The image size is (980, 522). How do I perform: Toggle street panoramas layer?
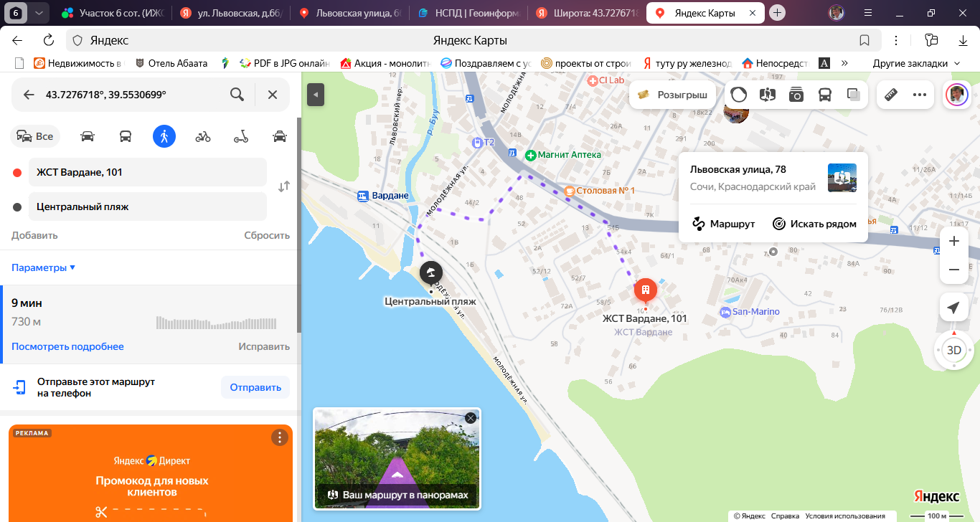[x=768, y=95]
